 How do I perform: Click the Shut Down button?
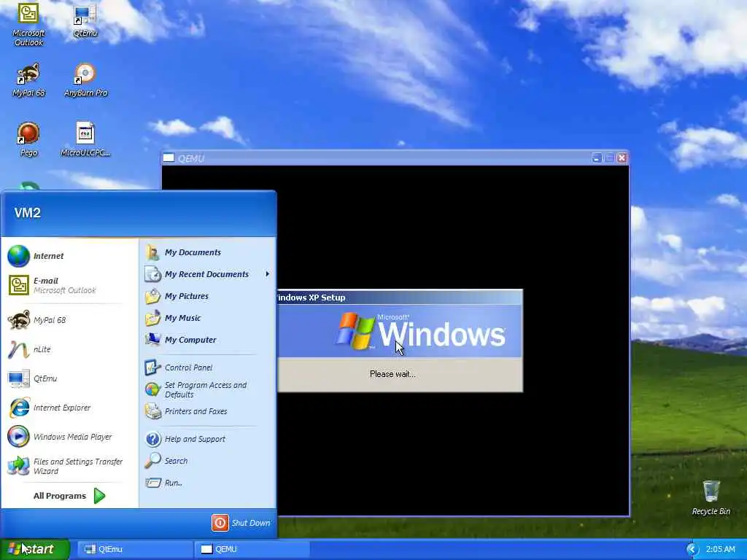(x=241, y=523)
